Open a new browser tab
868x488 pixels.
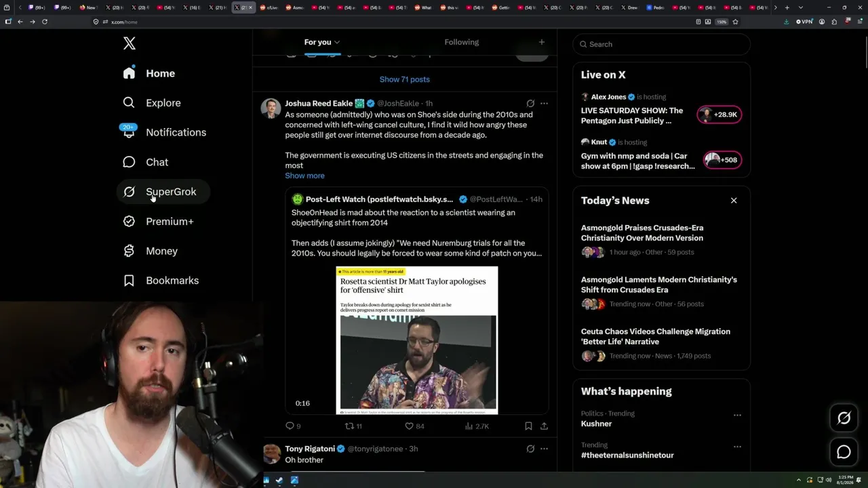(x=787, y=7)
